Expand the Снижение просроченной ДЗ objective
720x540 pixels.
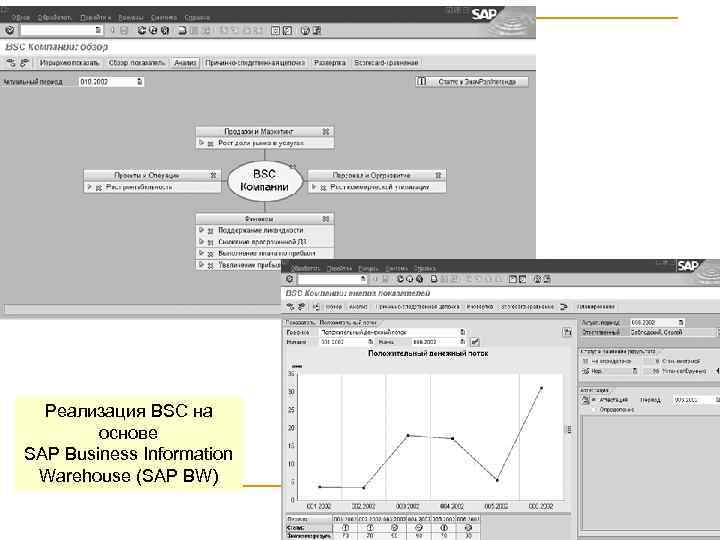201,242
